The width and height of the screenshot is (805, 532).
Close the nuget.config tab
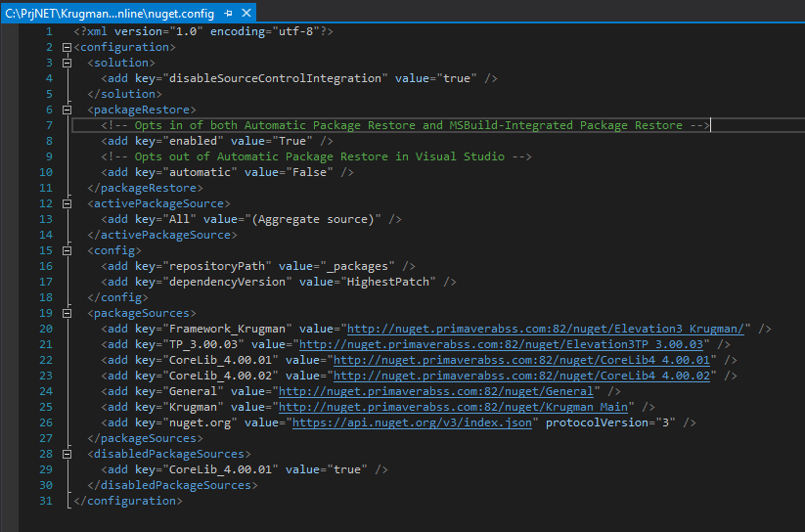246,13
